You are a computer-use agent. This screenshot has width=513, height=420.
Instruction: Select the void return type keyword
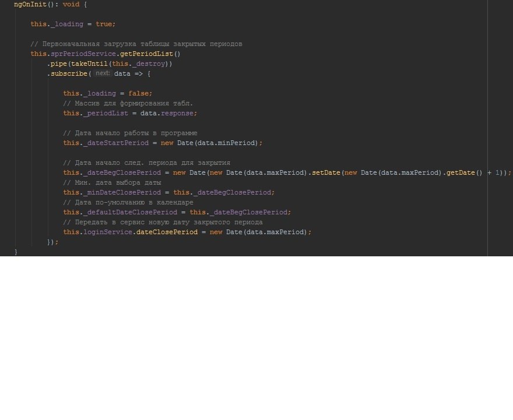click(x=71, y=4)
